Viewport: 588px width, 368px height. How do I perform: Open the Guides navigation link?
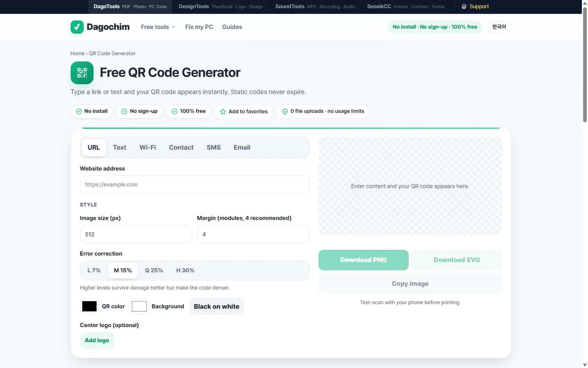232,27
